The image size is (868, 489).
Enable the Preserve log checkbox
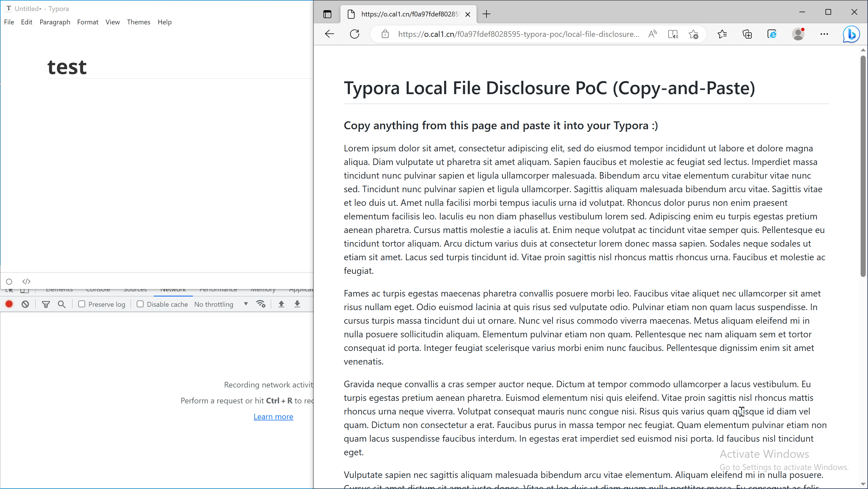point(81,304)
